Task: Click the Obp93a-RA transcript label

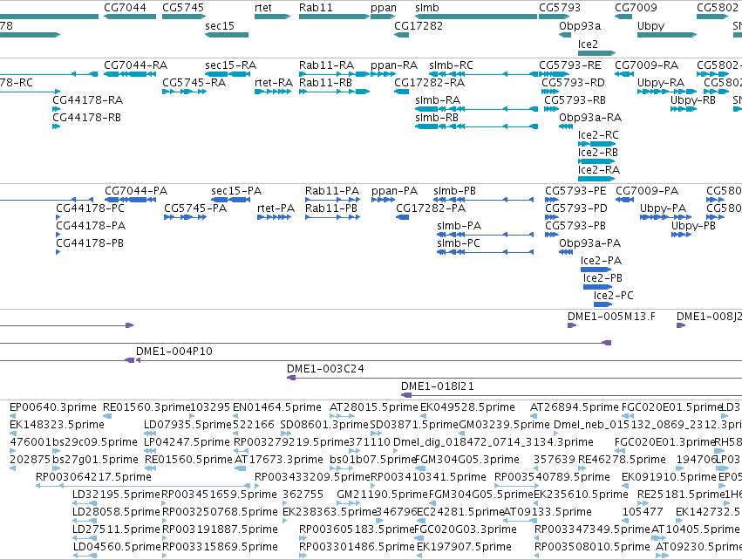Action: click(590, 118)
